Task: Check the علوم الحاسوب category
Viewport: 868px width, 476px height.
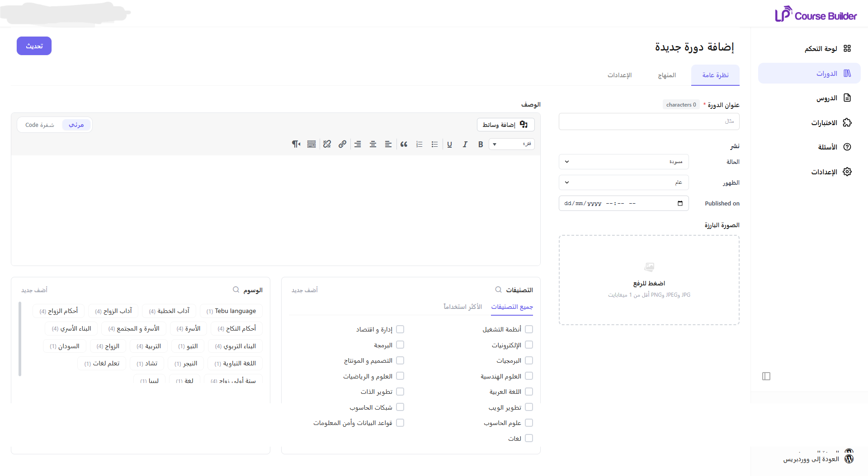Action: tap(529, 423)
